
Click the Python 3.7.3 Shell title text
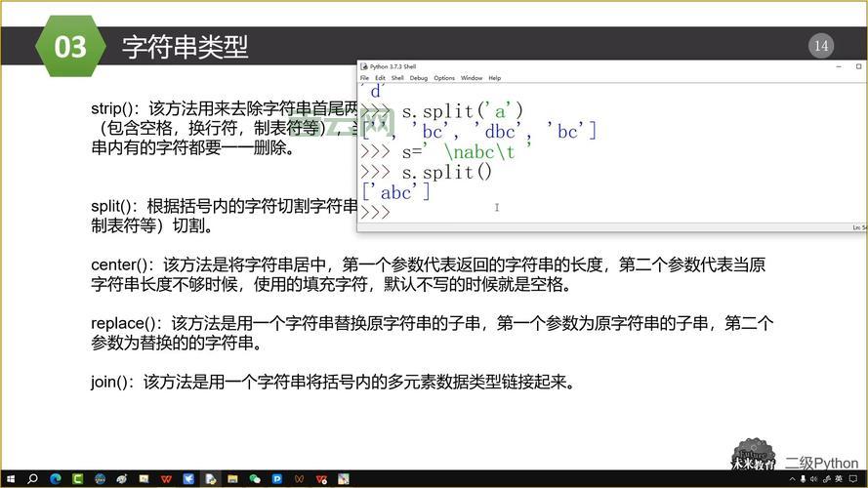tap(393, 66)
